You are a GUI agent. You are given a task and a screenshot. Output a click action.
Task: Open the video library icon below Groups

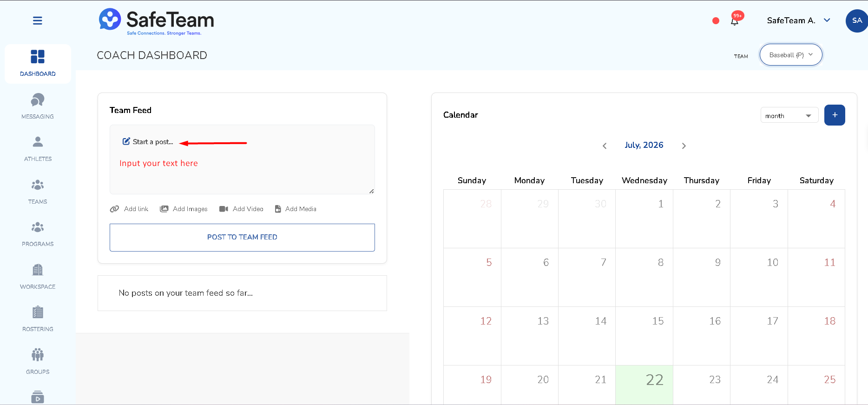point(38,397)
